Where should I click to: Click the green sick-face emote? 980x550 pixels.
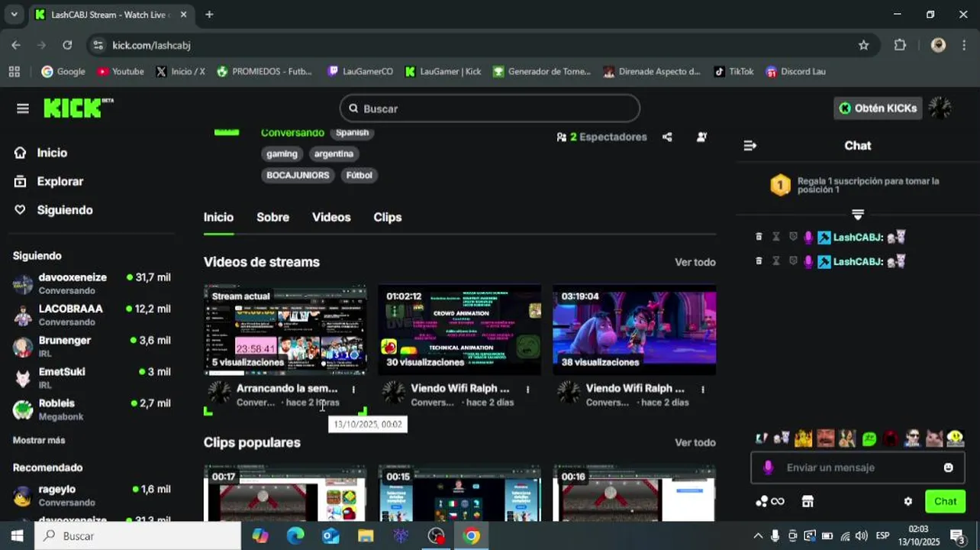point(869,438)
